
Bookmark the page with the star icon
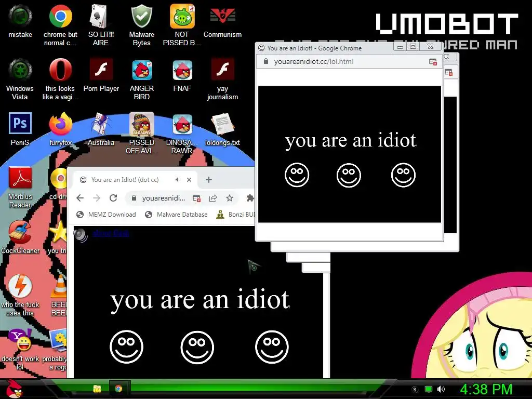click(x=230, y=198)
